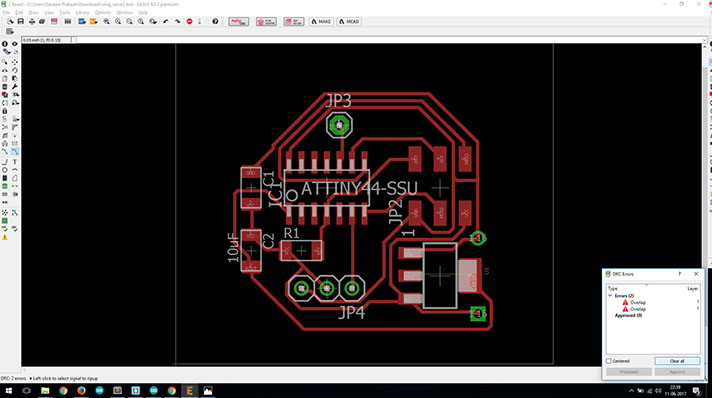This screenshot has width=712, height=398.
Task: Select the Ratsnest tool
Action: [x=5, y=213]
